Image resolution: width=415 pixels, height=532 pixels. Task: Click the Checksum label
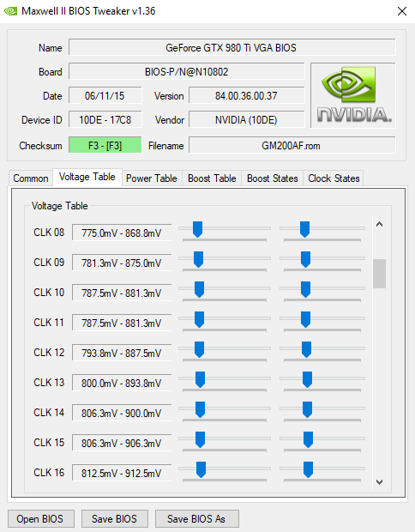pyautogui.click(x=40, y=146)
